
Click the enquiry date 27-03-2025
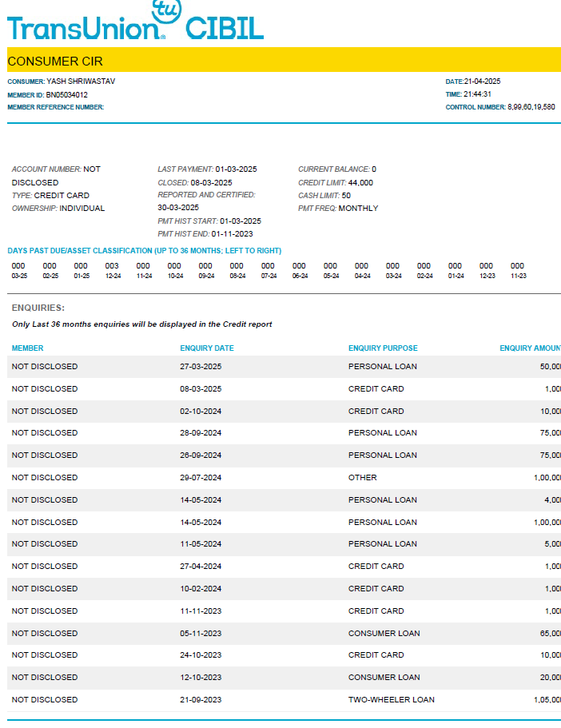pyautogui.click(x=201, y=367)
